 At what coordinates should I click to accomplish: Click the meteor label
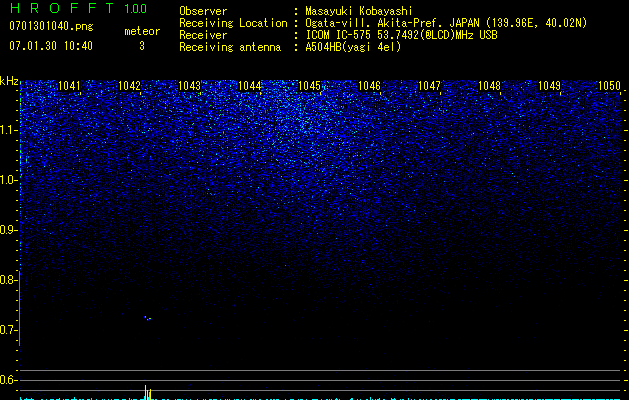[x=142, y=31]
